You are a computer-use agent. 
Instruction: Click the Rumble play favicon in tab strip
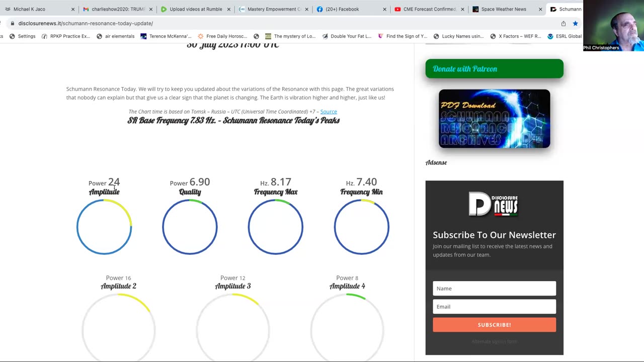tap(164, 9)
